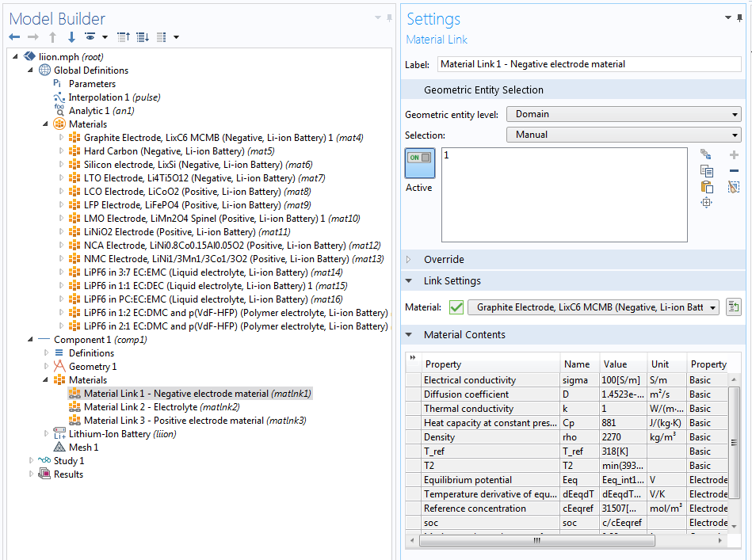Click the Move Down arrow icon
Image resolution: width=752 pixels, height=560 pixels.
pos(71,37)
